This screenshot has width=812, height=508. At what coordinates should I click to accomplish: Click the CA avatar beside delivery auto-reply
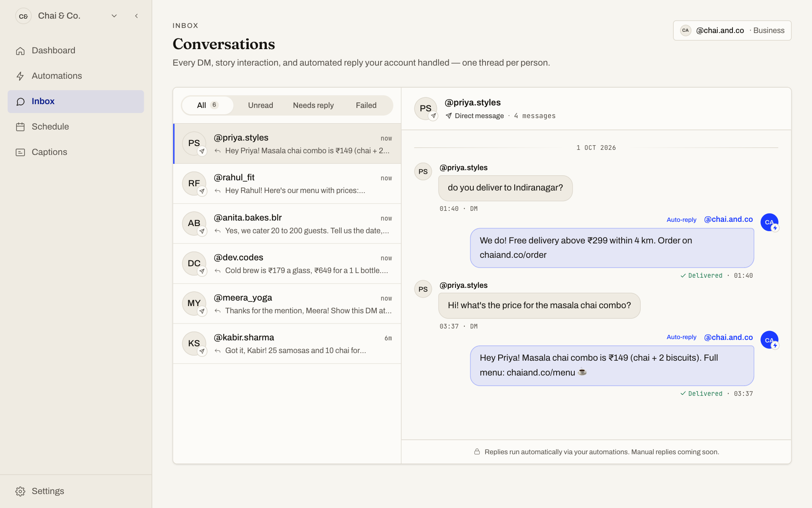click(769, 222)
